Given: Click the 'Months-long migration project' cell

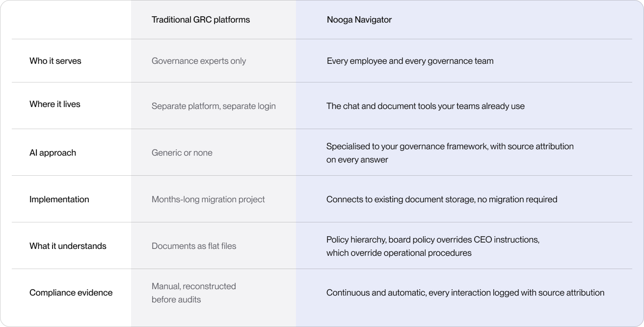Looking at the screenshot, I should click(208, 199).
